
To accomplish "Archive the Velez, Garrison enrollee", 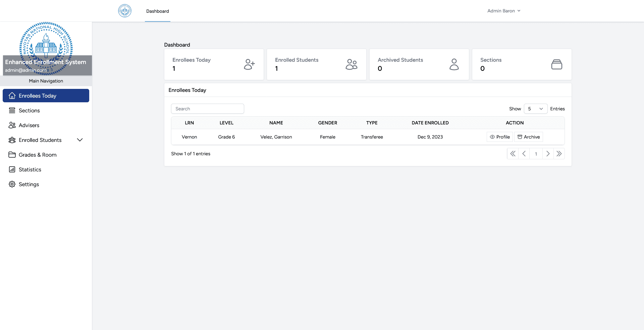I will 529,137.
